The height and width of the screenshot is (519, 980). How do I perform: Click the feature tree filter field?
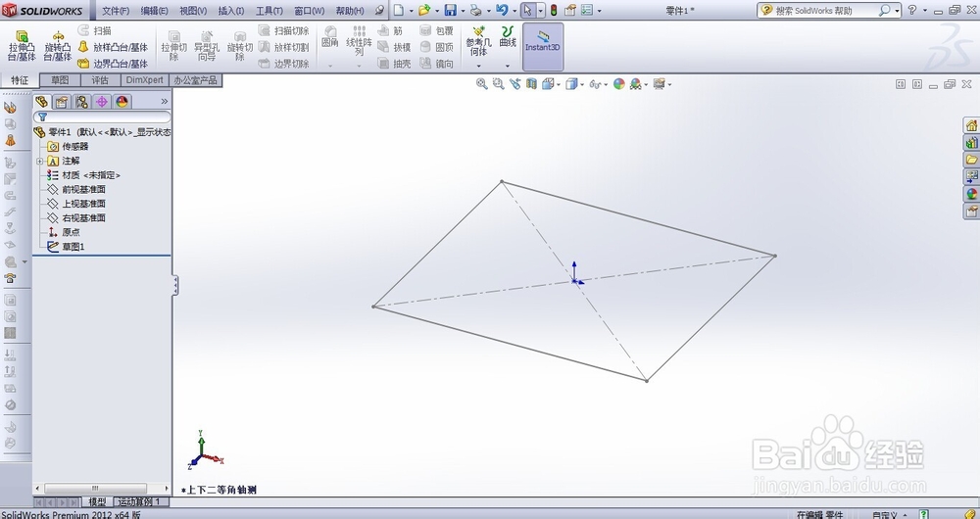(x=103, y=117)
